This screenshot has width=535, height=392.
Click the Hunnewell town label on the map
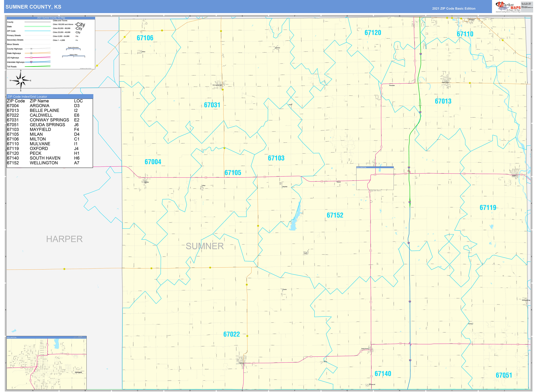point(372,385)
